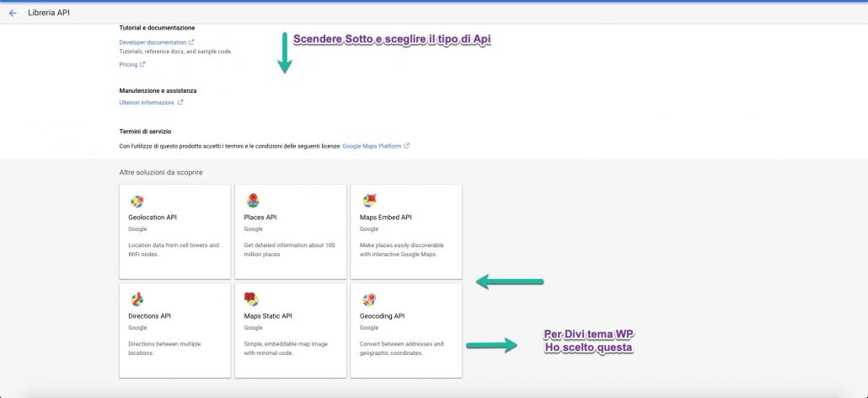This screenshot has width=868, height=398.
Task: Click the Directions API icon
Action: tap(137, 299)
